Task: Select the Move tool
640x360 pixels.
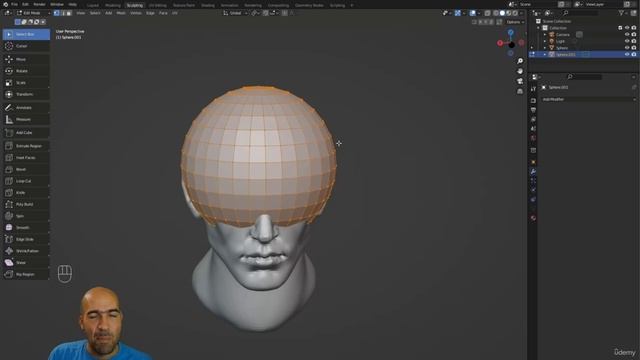Action: point(26,59)
